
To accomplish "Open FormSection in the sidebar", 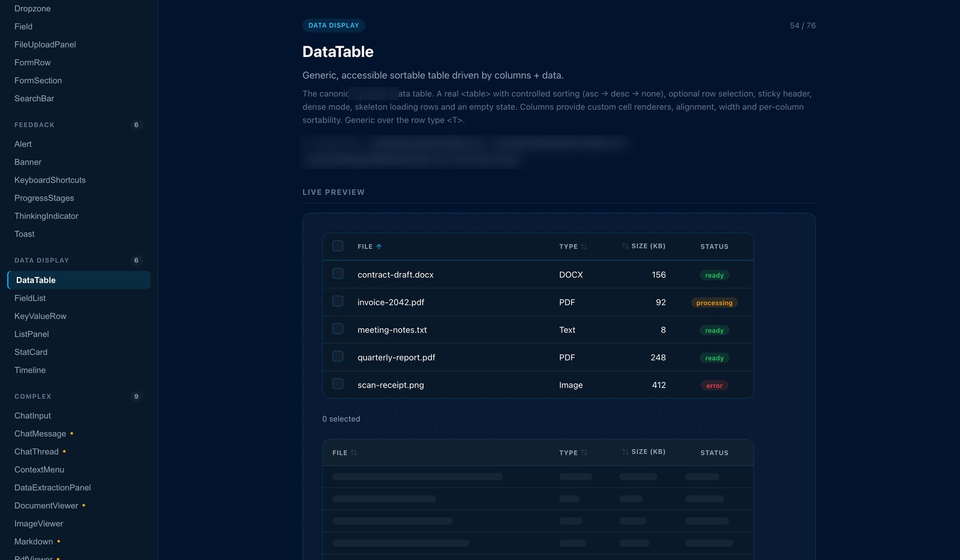I will [38, 80].
